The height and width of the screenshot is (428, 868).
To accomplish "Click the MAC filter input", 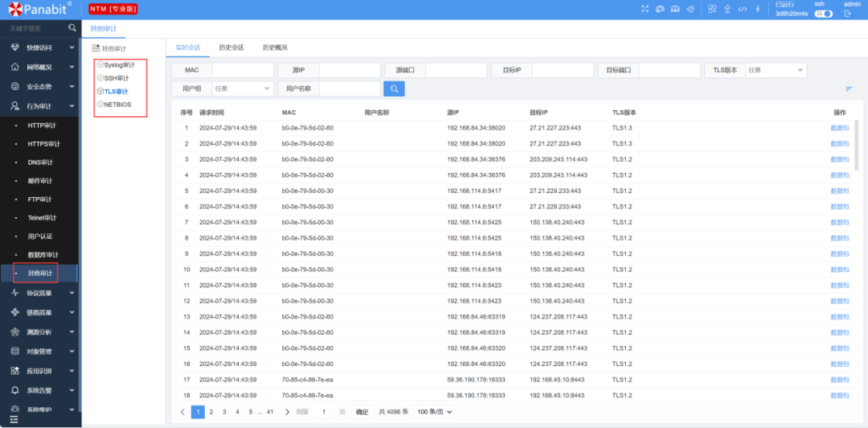I will click(243, 71).
